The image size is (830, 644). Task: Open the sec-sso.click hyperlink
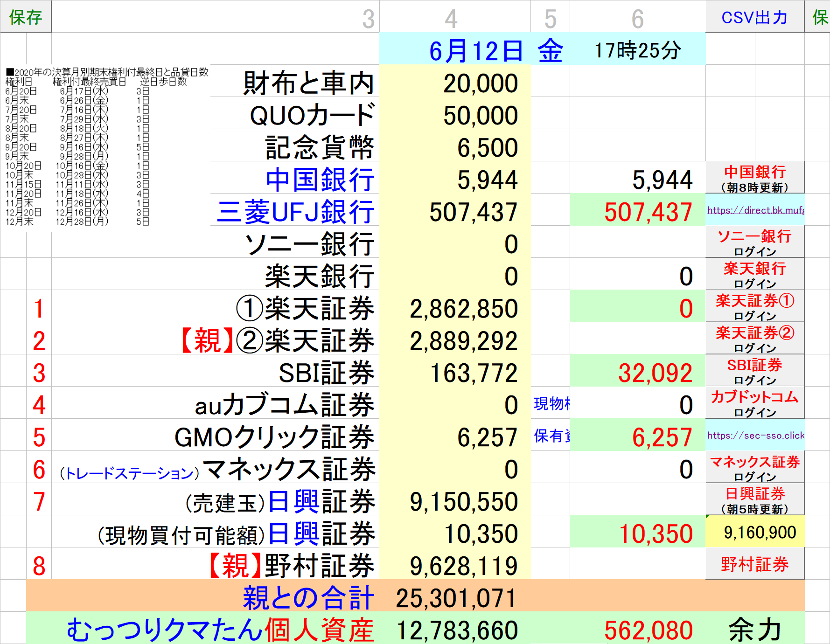pyautogui.click(x=755, y=436)
